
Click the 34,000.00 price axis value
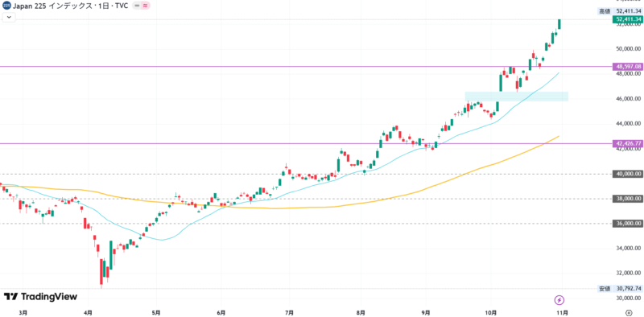(x=629, y=249)
